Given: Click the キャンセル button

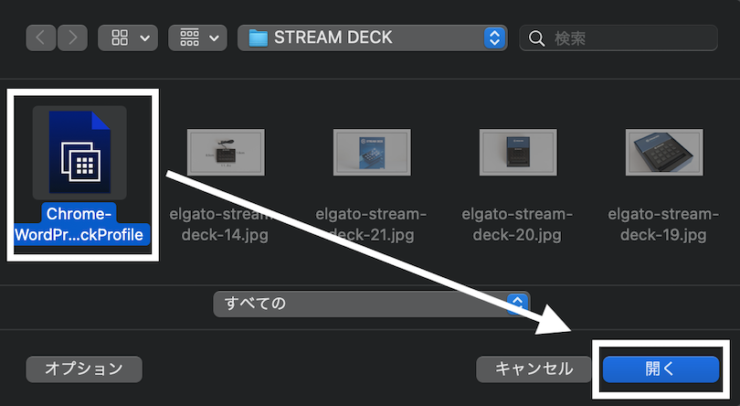Looking at the screenshot, I should pyautogui.click(x=534, y=369).
